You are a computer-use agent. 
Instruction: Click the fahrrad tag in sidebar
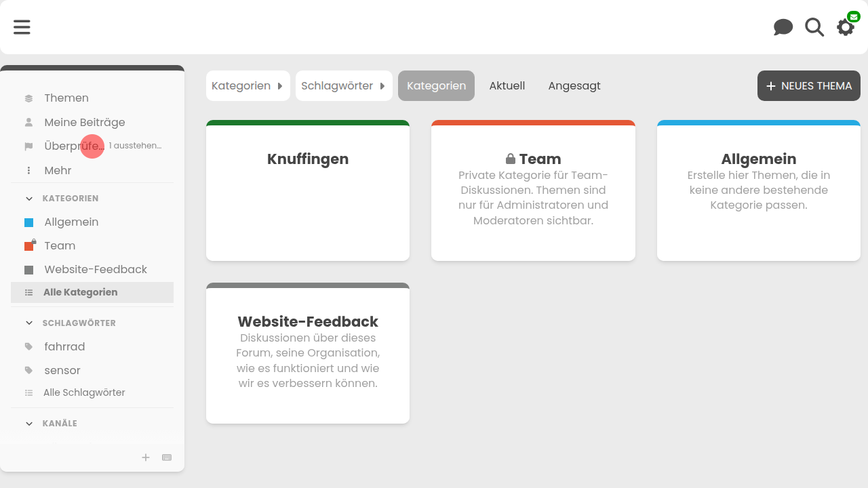tap(64, 346)
